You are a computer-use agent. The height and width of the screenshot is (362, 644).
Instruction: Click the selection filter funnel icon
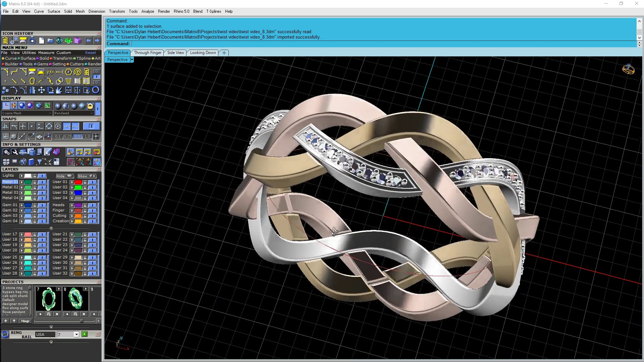click(40, 162)
